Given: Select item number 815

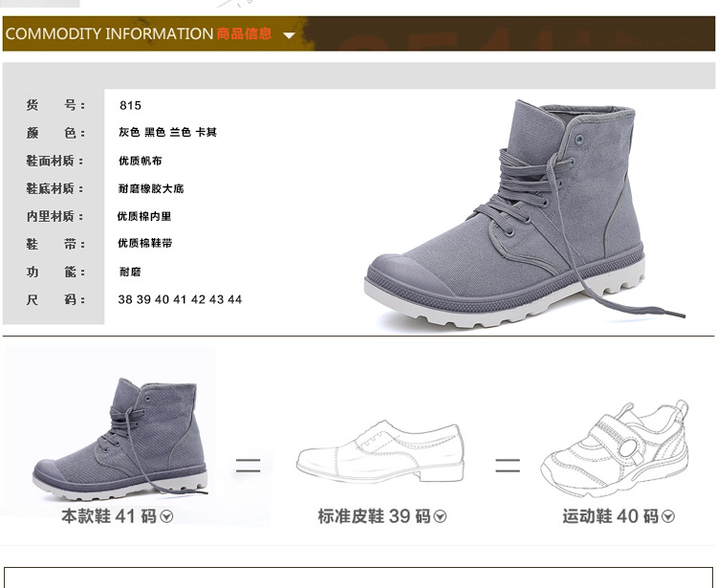Looking at the screenshot, I should (130, 105).
